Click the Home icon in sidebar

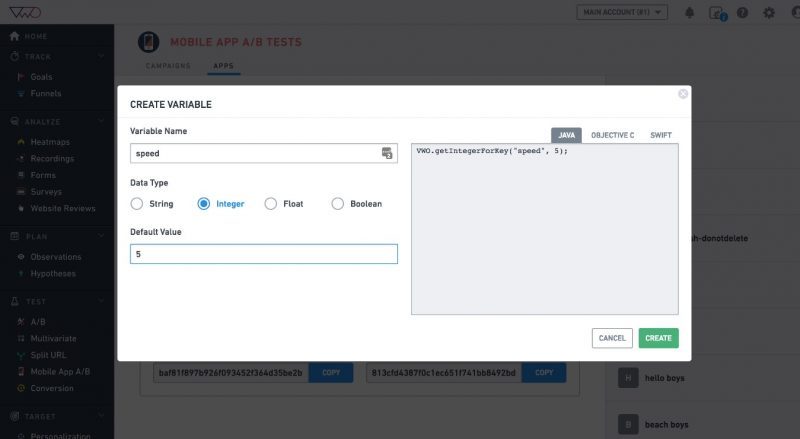point(14,36)
